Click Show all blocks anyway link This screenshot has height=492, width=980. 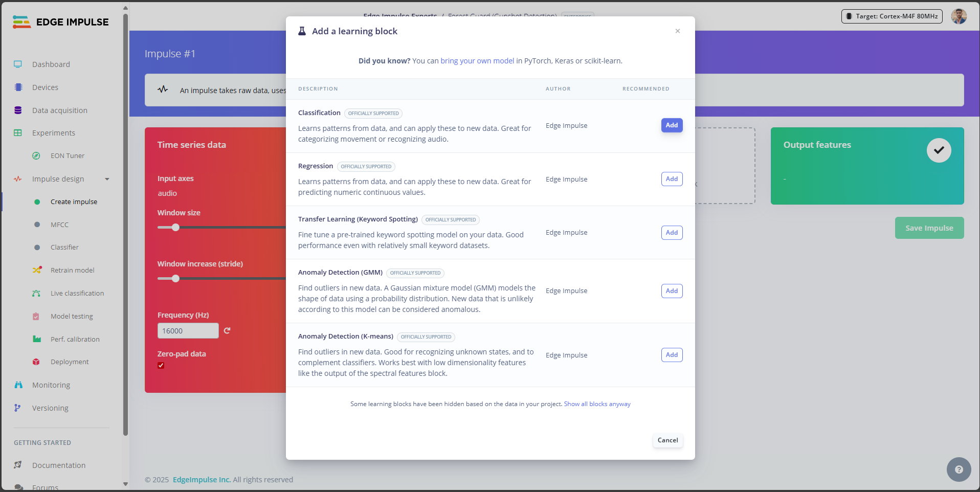coord(597,404)
